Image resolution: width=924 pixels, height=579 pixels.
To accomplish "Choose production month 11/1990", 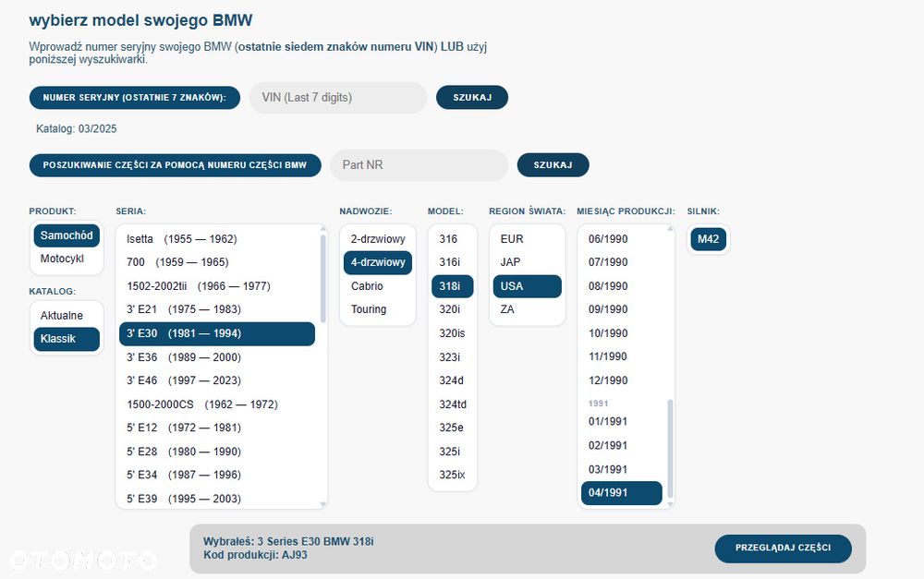I will (622, 356).
